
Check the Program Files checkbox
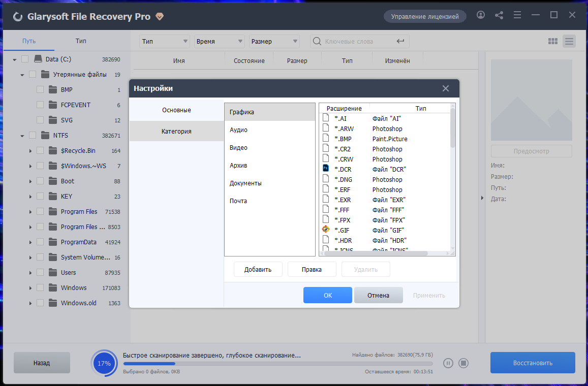click(40, 211)
